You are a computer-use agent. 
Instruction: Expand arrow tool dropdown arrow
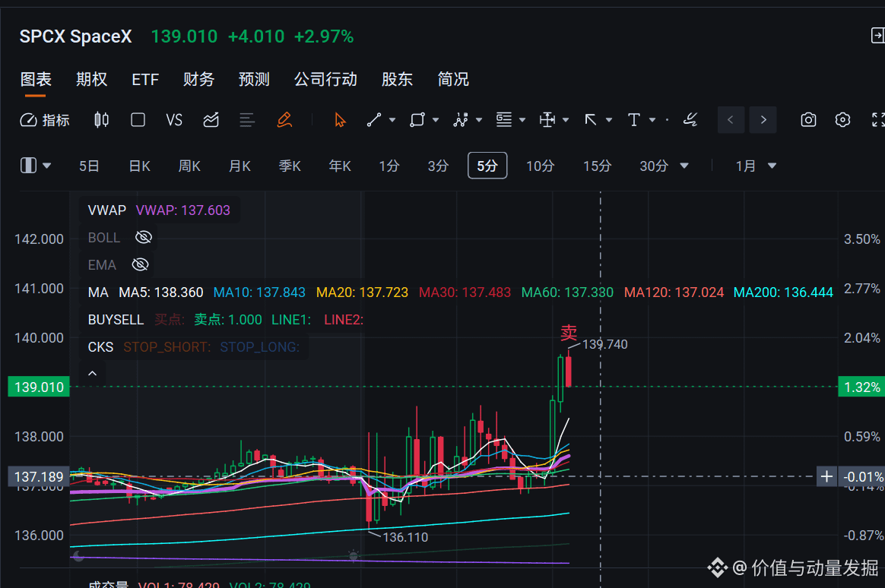(x=609, y=120)
